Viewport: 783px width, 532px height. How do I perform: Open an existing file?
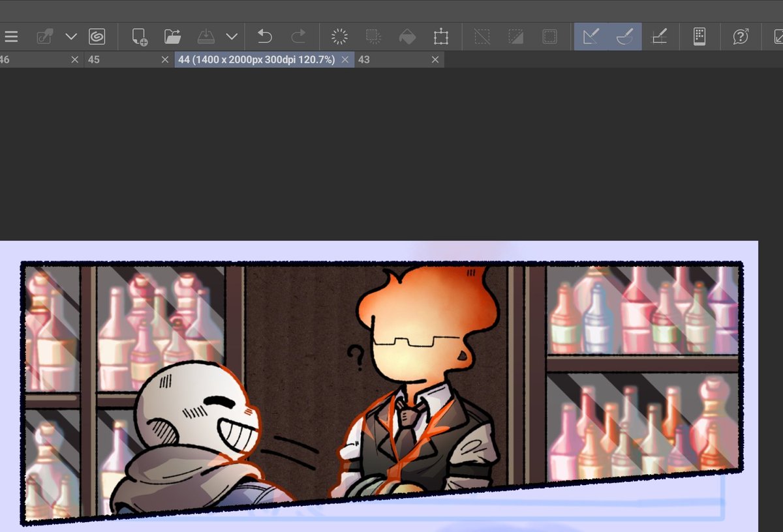point(174,36)
